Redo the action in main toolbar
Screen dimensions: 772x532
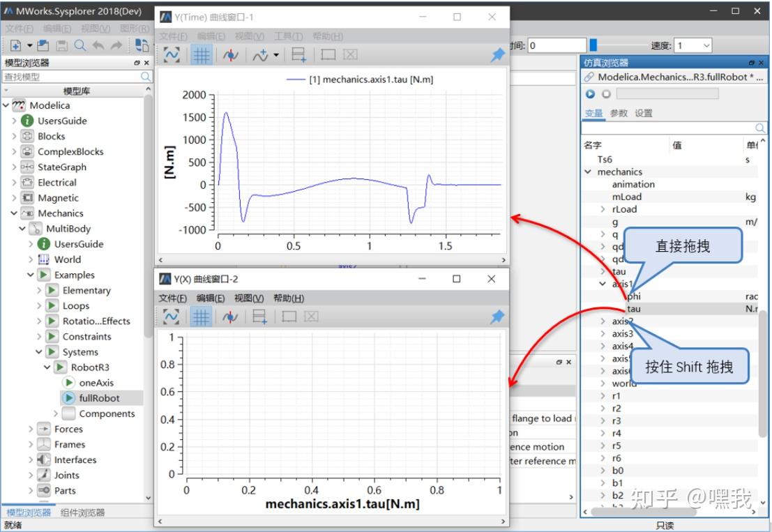click(x=116, y=46)
